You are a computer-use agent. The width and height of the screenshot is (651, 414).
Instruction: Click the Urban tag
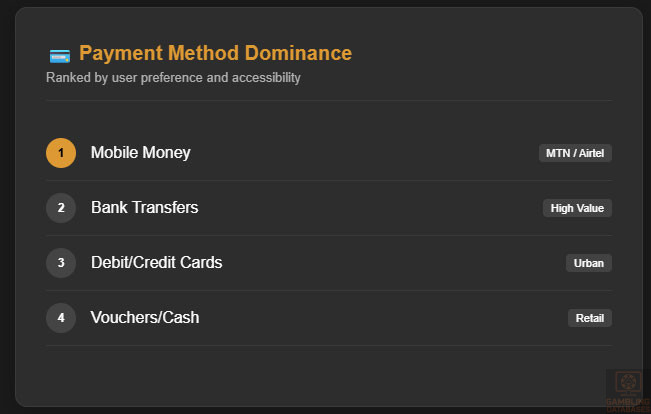588,263
